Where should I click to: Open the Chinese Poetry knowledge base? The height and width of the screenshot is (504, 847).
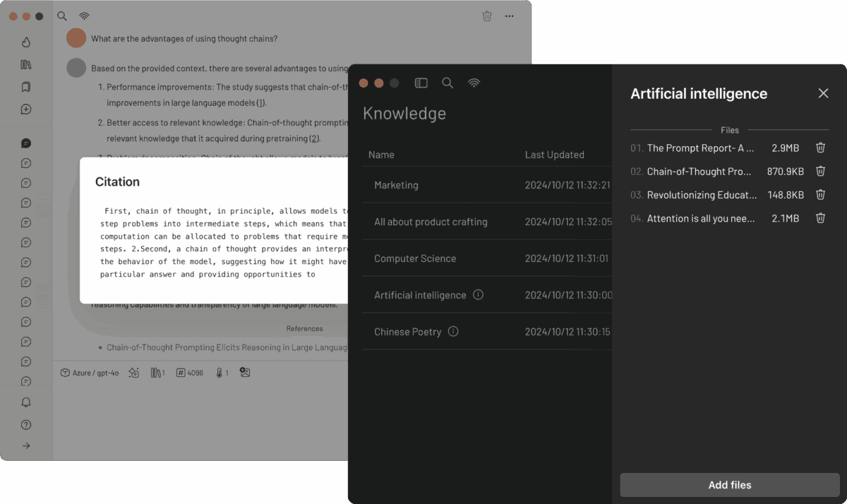click(487, 332)
